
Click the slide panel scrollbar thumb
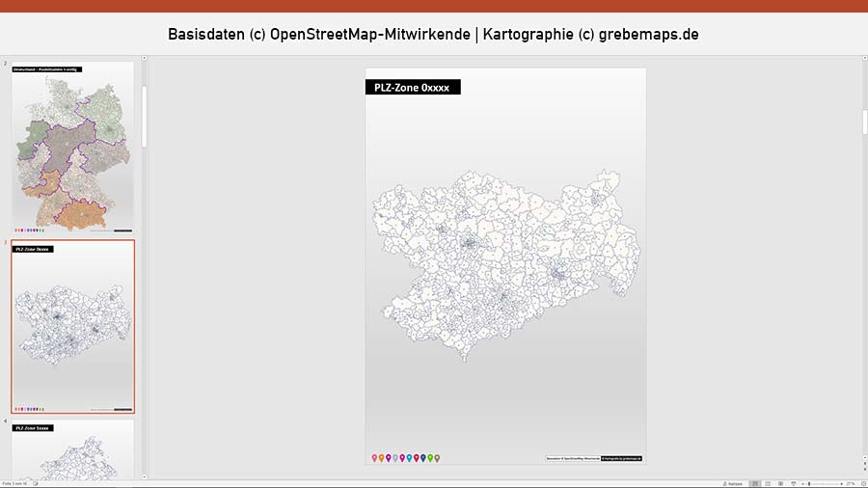pos(144,116)
